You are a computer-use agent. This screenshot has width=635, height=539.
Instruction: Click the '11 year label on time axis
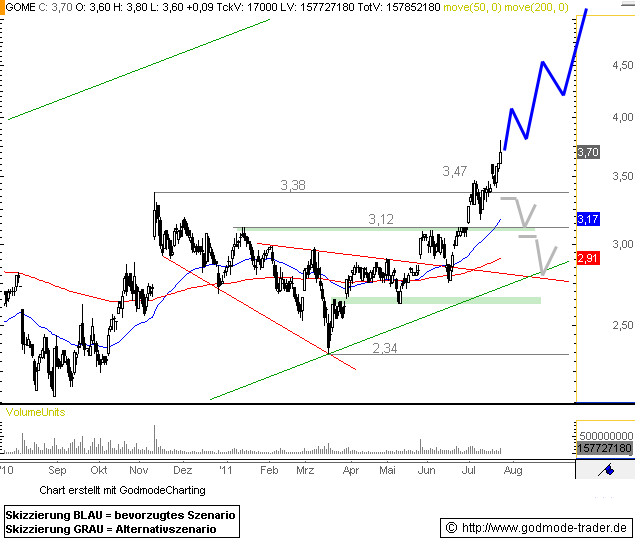pyautogui.click(x=226, y=470)
